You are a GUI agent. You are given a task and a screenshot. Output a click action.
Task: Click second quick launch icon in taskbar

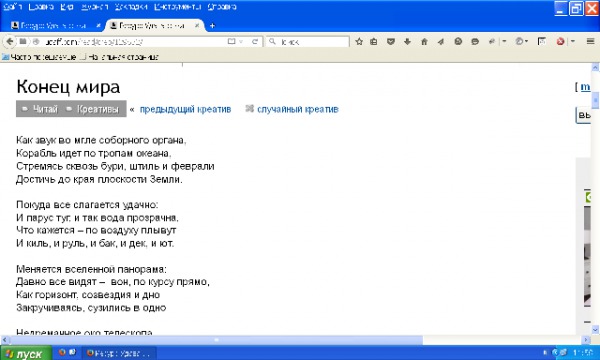coord(72,352)
